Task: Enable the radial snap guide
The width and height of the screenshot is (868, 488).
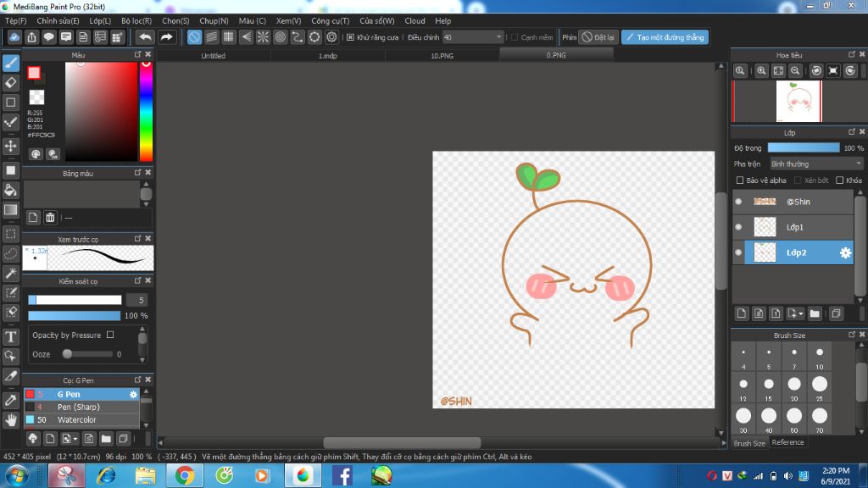Action: coord(263,37)
